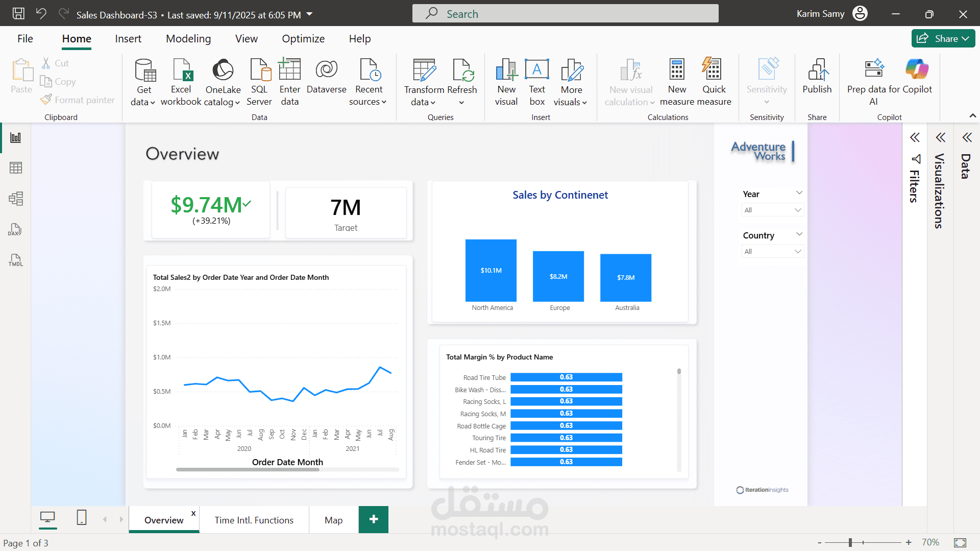Open the Country slicer dropdown
This screenshot has height=551, width=980.
click(772, 251)
